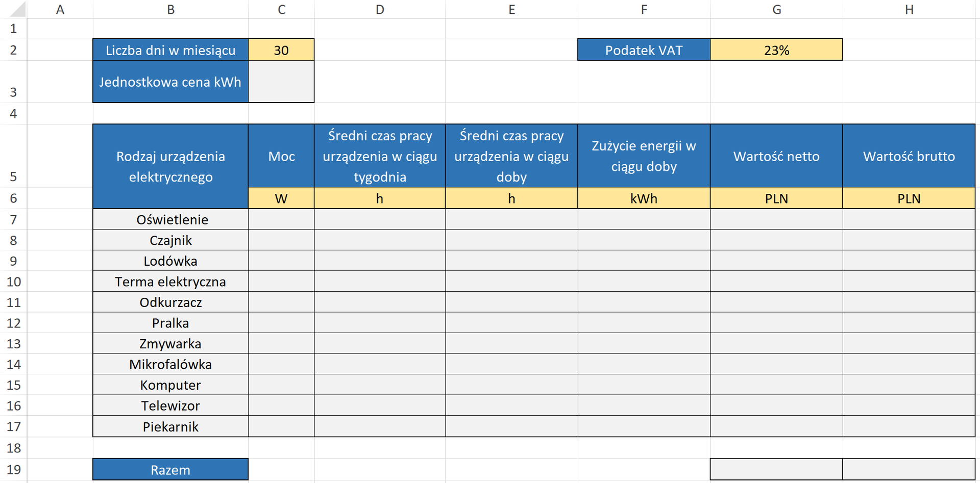Select row 19 header number
This screenshot has height=483, width=980.
pyautogui.click(x=13, y=469)
